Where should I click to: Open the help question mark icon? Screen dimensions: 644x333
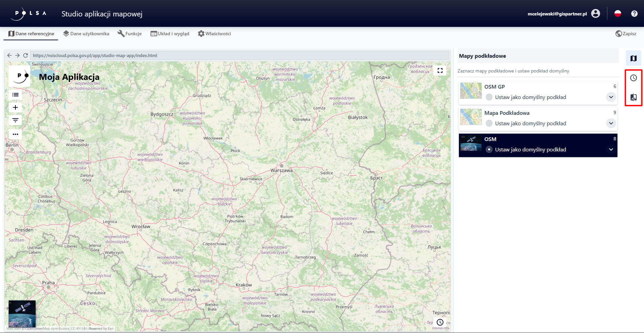634,14
